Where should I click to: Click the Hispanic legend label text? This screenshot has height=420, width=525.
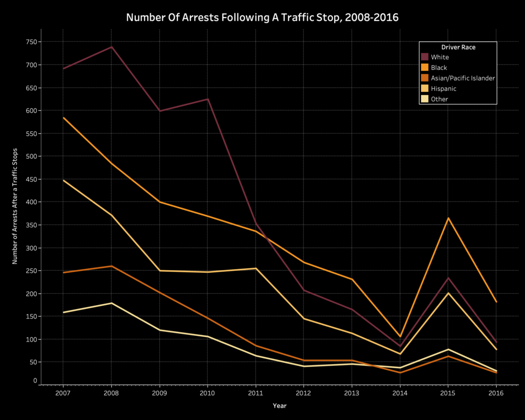(443, 89)
